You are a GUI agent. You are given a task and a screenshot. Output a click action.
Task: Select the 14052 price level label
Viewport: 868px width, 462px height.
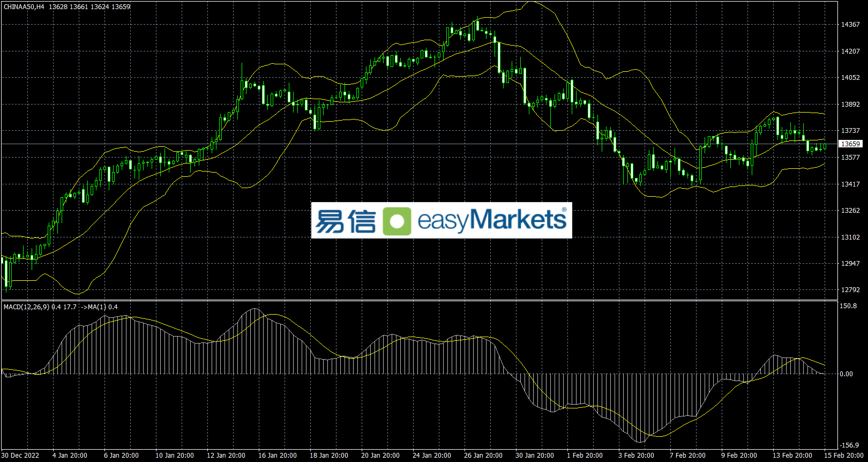click(850, 78)
